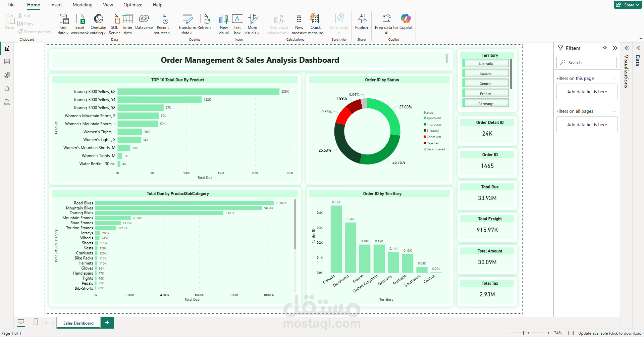
Task: Create a Quick measure
Action: click(316, 24)
